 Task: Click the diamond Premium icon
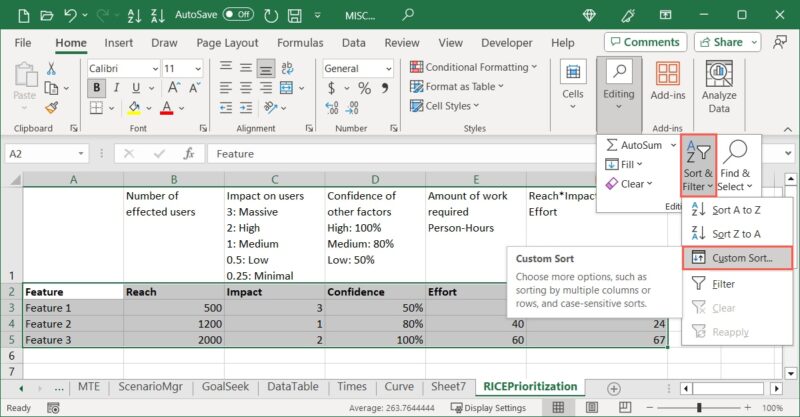589,15
